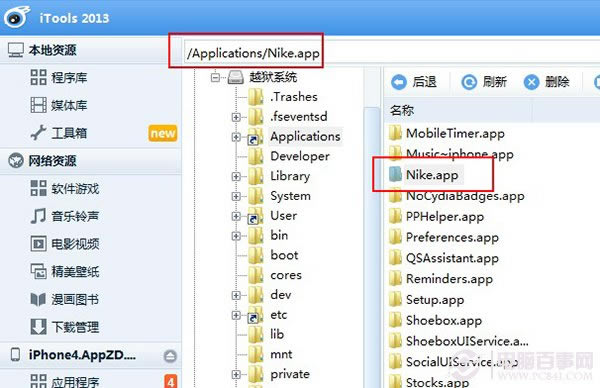Expand the Applications folder tree node

pos(236,137)
